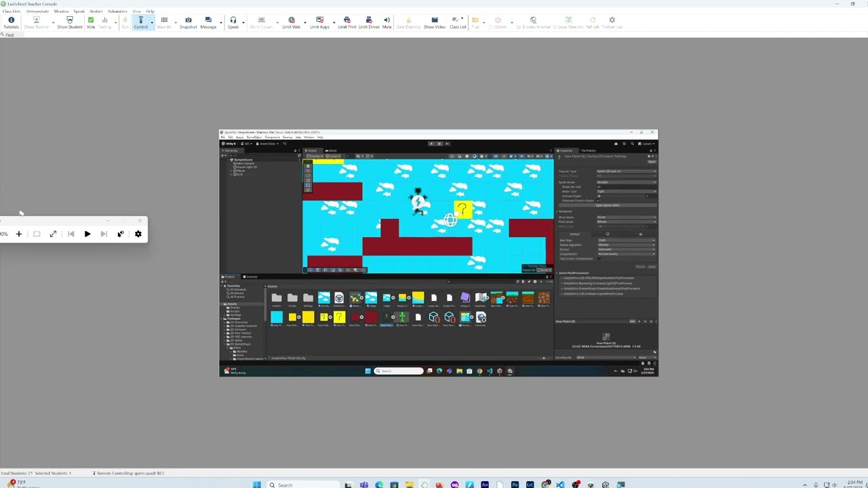Expand the Message dropdown arrow
Screen dimensions: 868x488
tap(221, 22)
